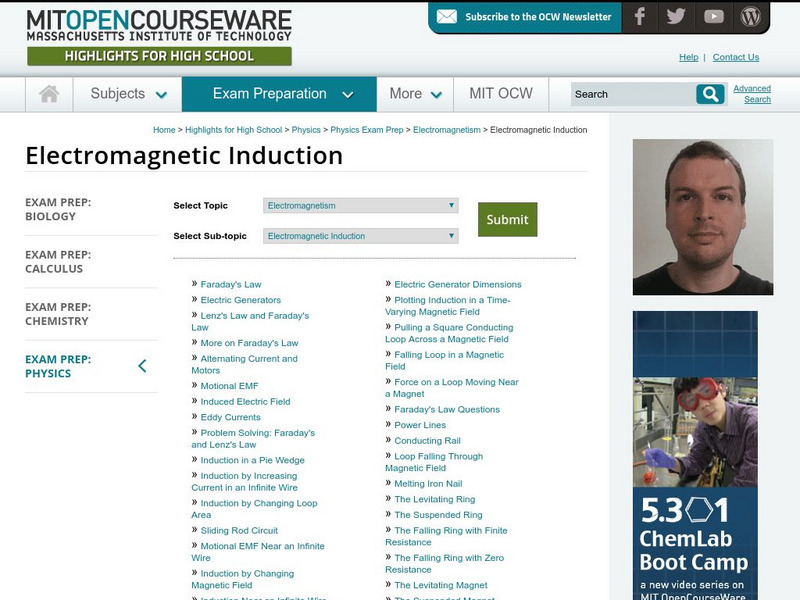This screenshot has width=800, height=600.
Task: Click the Twitter bird icon in the header
Action: (675, 16)
